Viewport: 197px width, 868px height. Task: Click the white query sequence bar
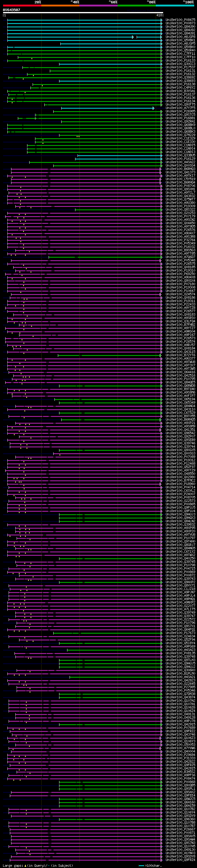[x=83, y=12]
